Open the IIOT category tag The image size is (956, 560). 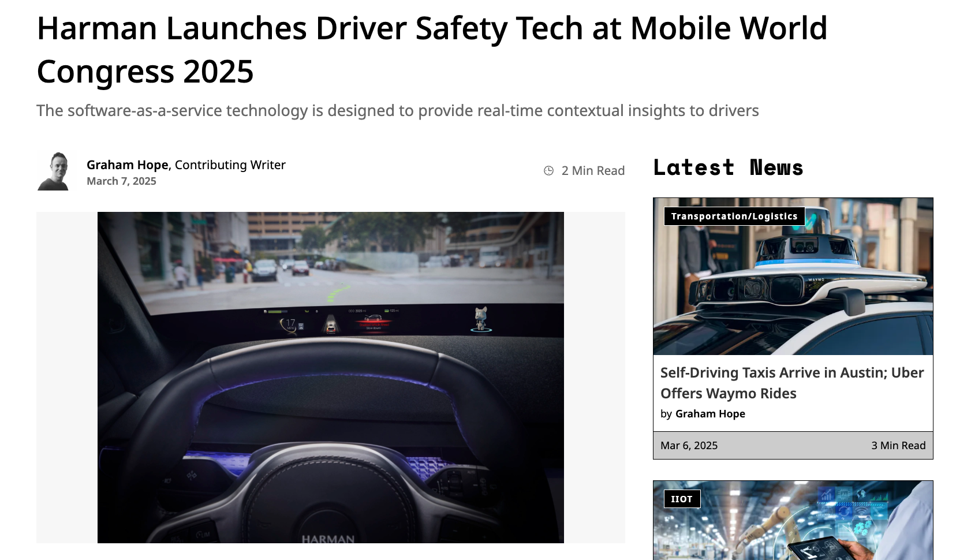pos(682,499)
